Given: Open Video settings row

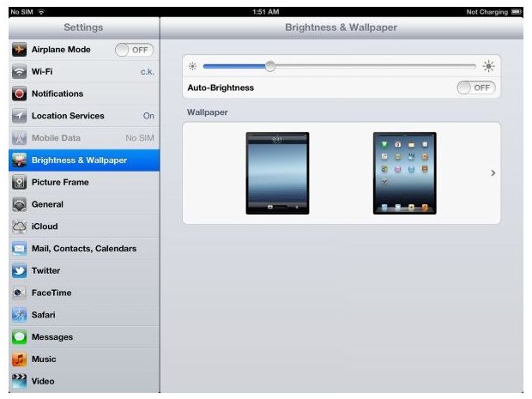Looking at the screenshot, I should pos(84,381).
